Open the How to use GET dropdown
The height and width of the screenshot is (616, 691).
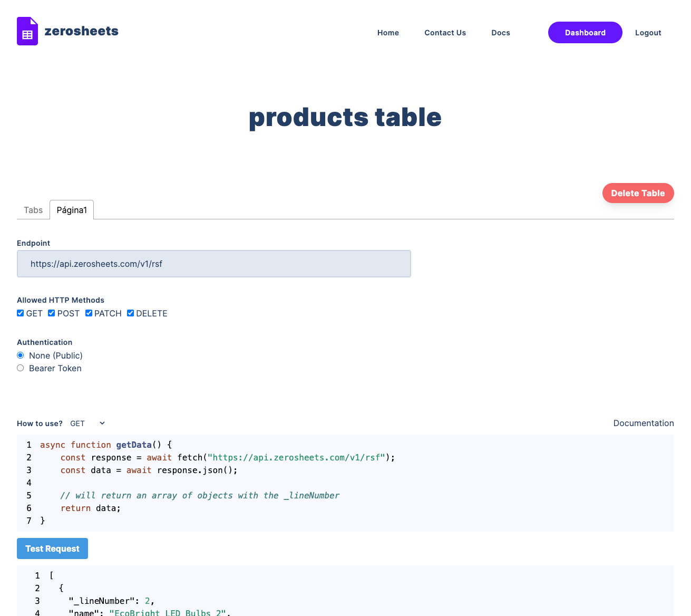coord(87,423)
